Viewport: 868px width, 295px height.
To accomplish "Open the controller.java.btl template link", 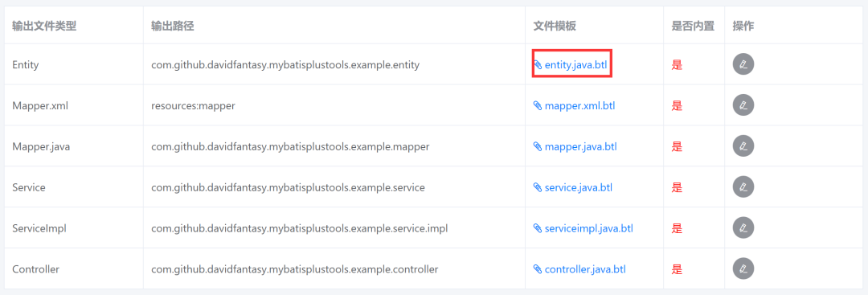I will [x=585, y=269].
